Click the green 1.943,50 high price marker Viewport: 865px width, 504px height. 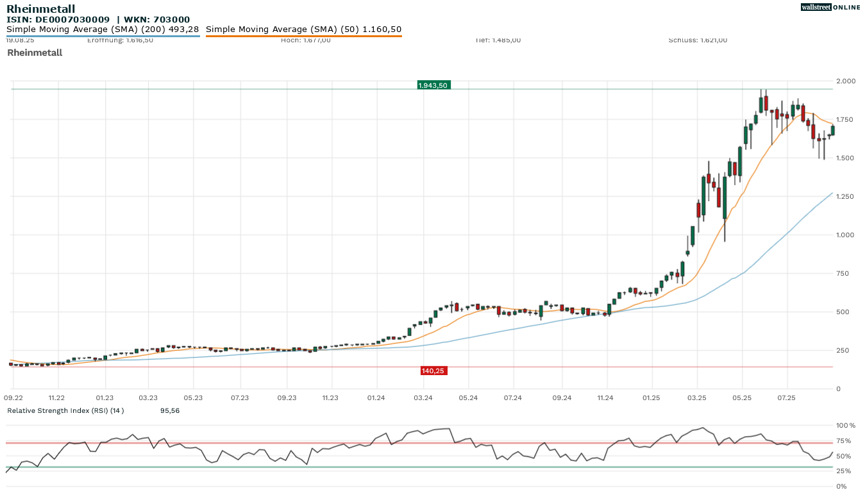[433, 85]
